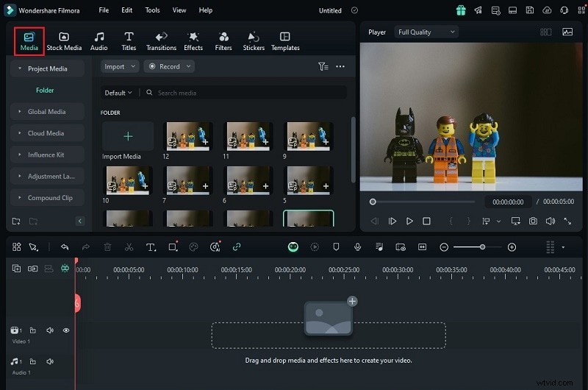Screen dimensions: 588x390
Task: Collapse the media sidebar panel arrow
Action: [80, 221]
